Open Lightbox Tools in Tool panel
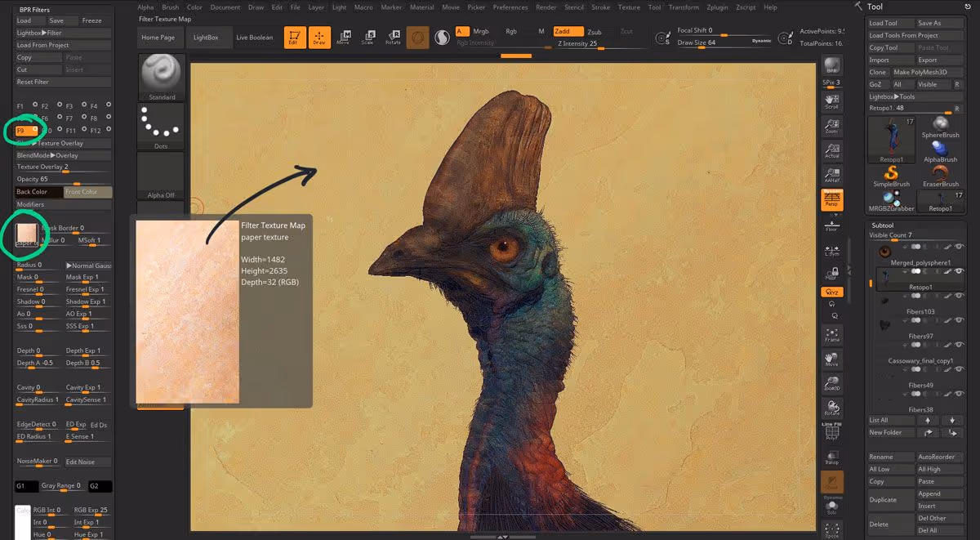 click(915, 96)
